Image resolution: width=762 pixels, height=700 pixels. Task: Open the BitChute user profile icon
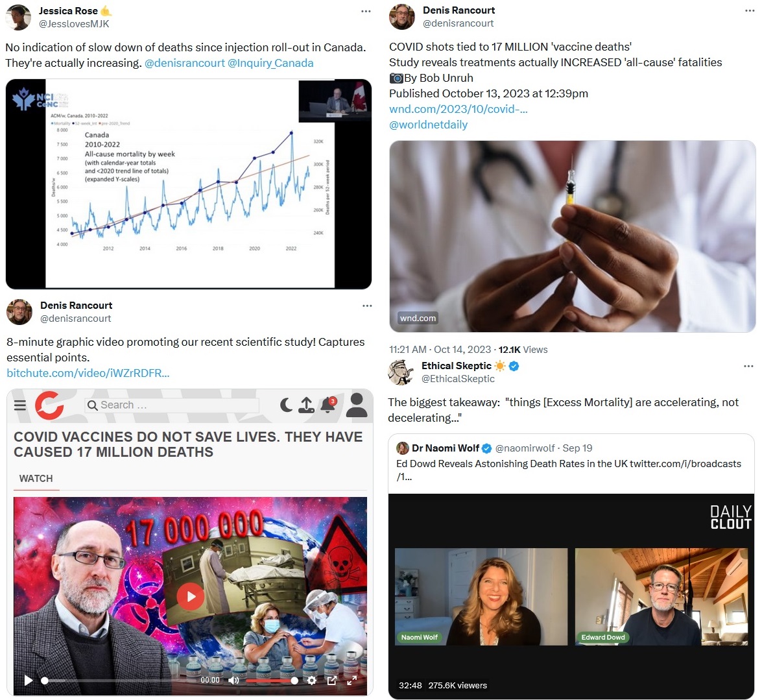(357, 405)
